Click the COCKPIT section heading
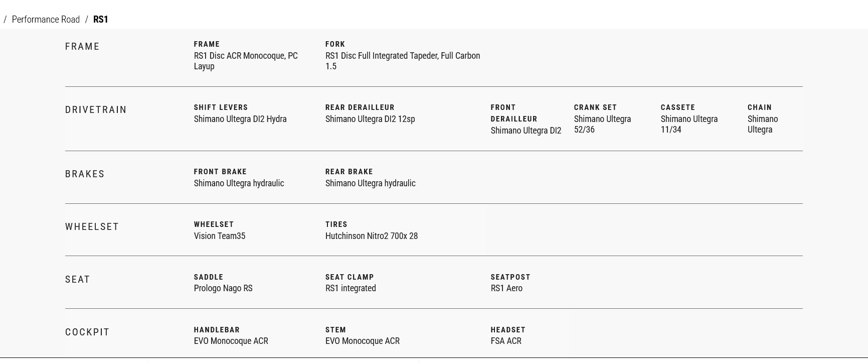 pyautogui.click(x=87, y=332)
